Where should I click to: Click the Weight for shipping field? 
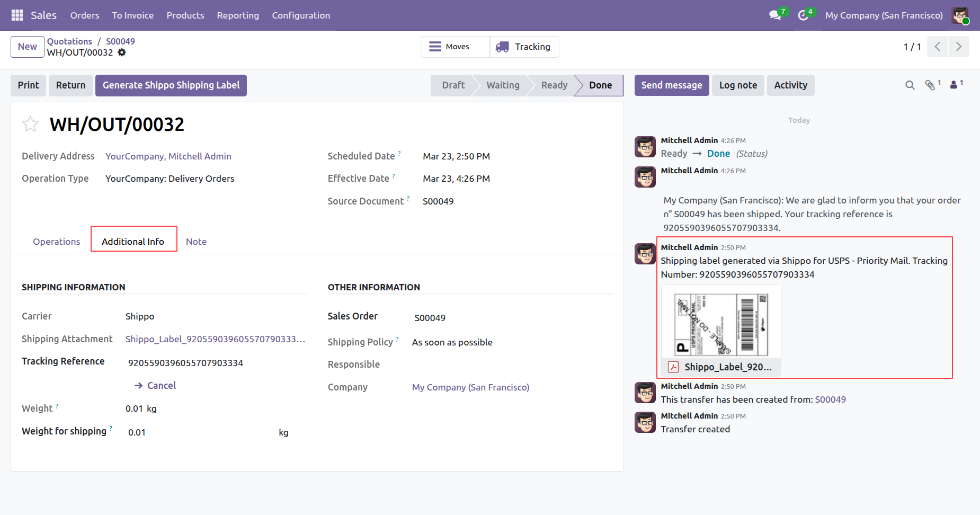pyautogui.click(x=201, y=432)
